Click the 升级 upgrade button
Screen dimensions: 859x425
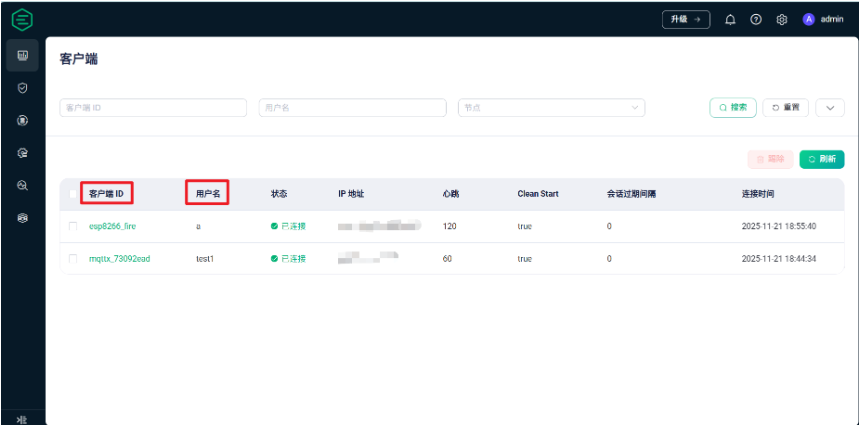[x=686, y=19]
